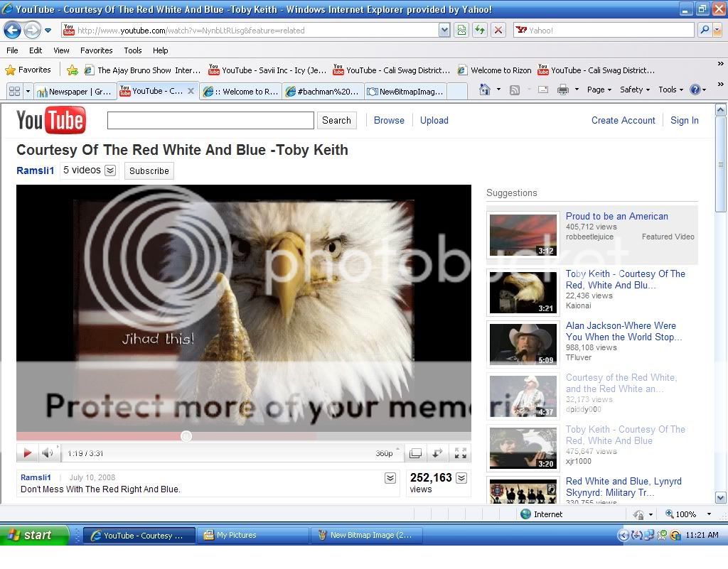Click the Sign In link
The width and height of the screenshot is (728, 569).
685,121
